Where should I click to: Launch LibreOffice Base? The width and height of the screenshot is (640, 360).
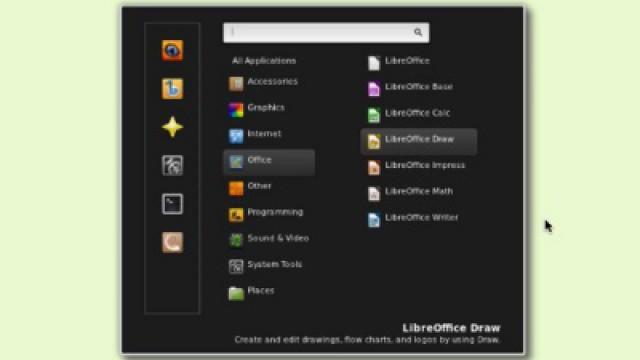(418, 89)
